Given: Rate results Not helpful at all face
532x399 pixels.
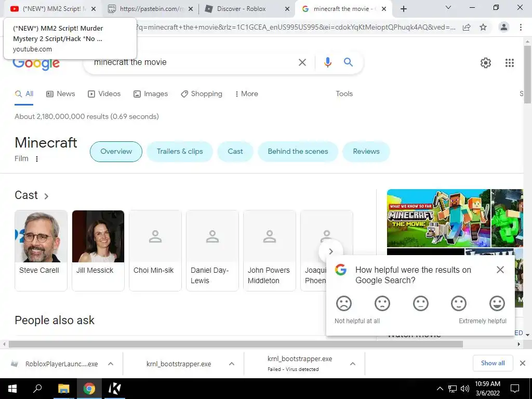Looking at the screenshot, I should pos(344,303).
